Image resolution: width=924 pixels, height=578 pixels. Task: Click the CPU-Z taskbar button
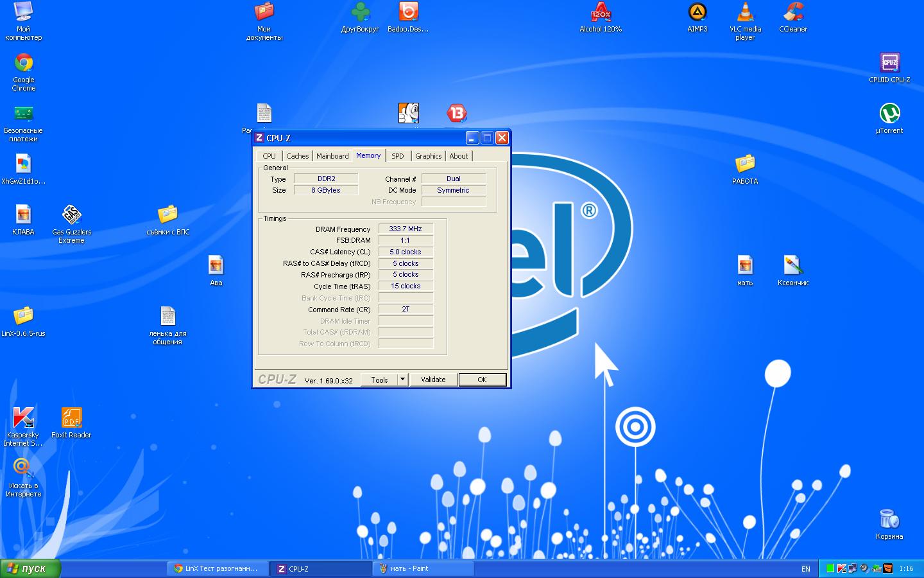(321, 568)
